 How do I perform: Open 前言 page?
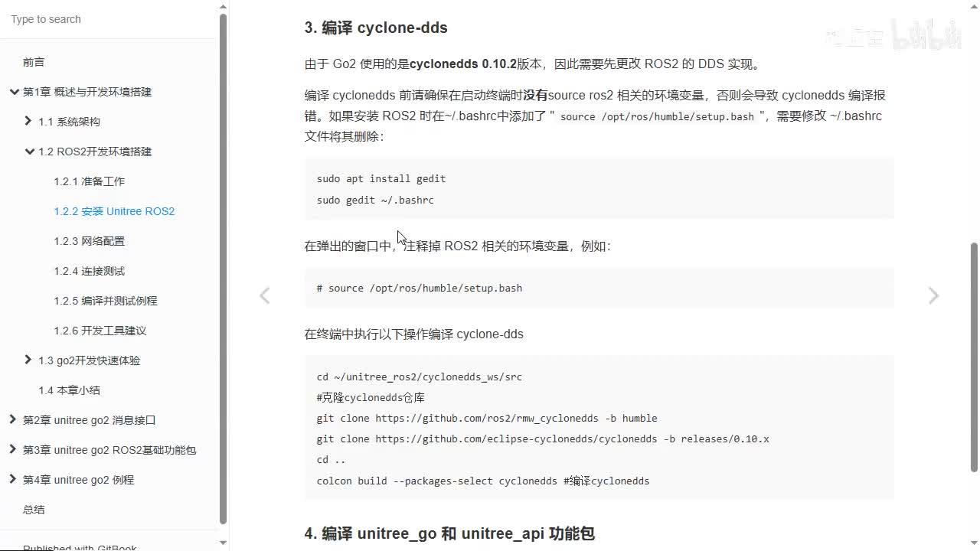click(x=34, y=62)
